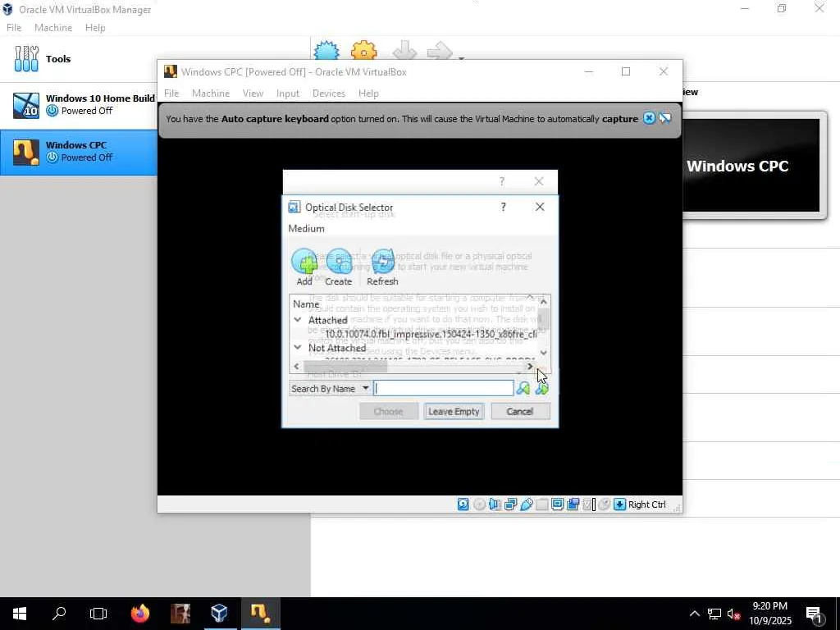
Task: Click the optical disk indicator in VM status bar
Action: (479, 504)
